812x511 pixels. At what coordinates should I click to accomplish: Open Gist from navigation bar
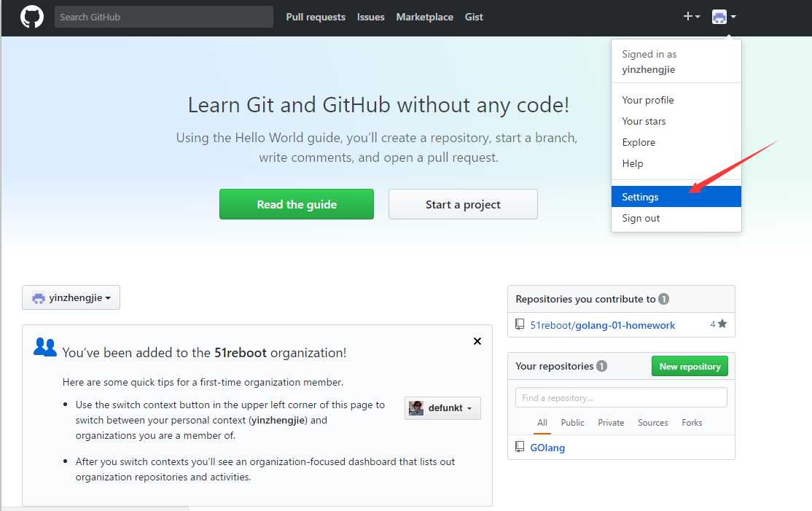tap(474, 17)
